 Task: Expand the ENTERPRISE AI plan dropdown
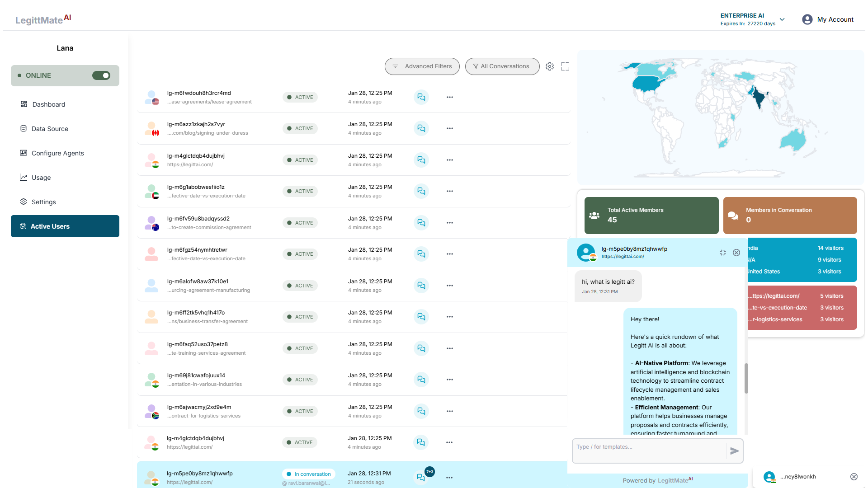tap(782, 19)
